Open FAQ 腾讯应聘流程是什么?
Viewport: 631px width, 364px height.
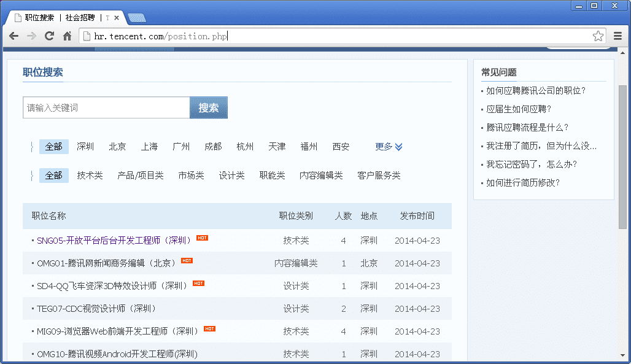click(x=527, y=128)
